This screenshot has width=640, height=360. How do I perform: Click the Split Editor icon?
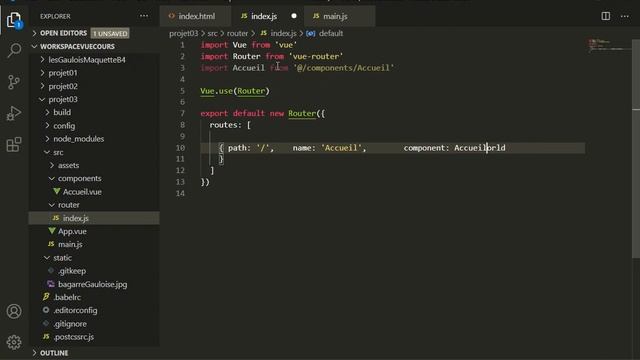606,16
